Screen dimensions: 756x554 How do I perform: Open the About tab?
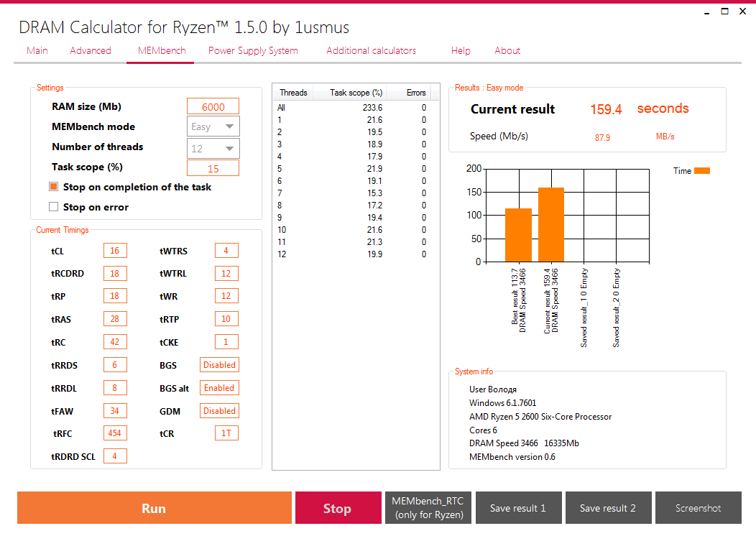507,50
